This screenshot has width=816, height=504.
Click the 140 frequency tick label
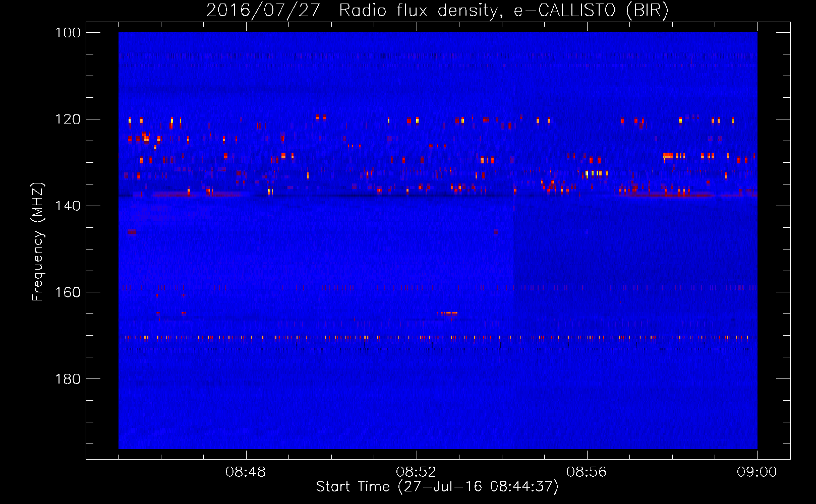tap(67, 206)
